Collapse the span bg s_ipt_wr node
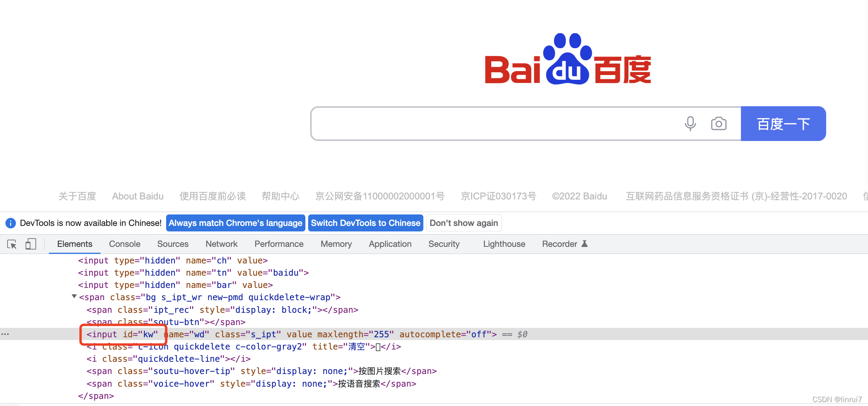The width and height of the screenshot is (868, 406). 74,297
